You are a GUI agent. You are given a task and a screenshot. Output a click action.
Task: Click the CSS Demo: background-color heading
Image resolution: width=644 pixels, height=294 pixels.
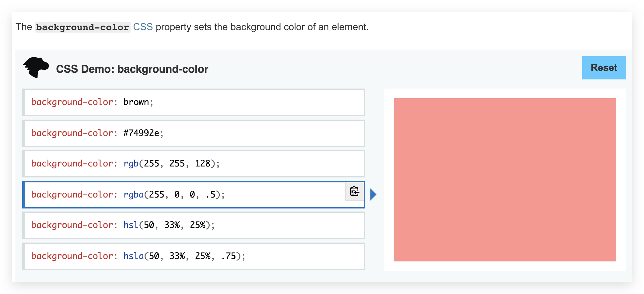(x=132, y=69)
